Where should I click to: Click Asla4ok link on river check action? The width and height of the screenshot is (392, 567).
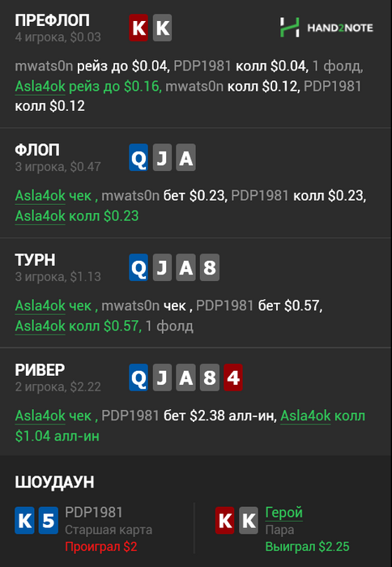pos(40,416)
